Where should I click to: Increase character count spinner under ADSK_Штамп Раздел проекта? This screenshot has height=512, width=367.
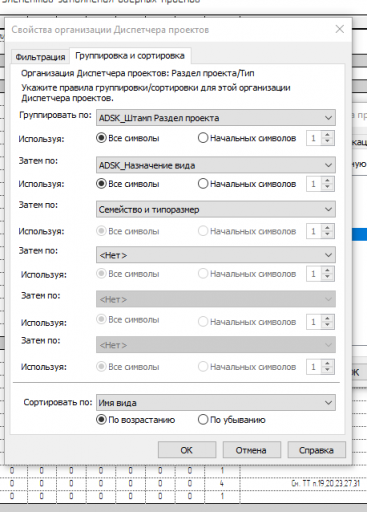coord(328,135)
